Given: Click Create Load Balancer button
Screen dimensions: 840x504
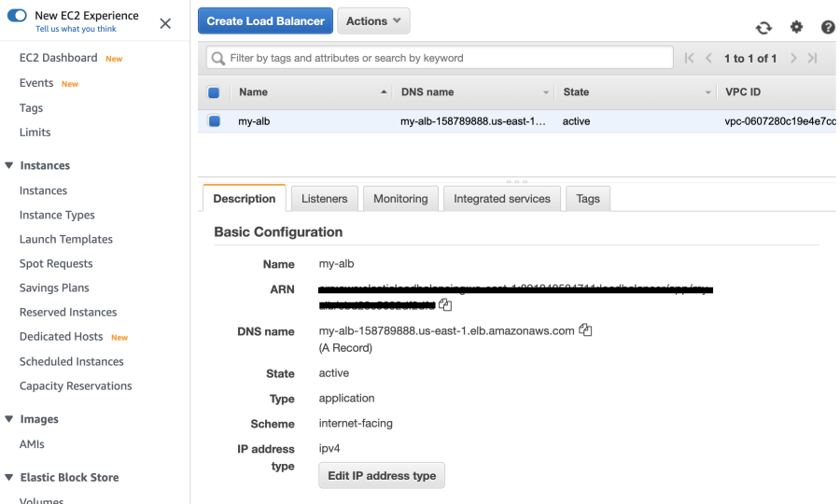Looking at the screenshot, I should point(265,21).
